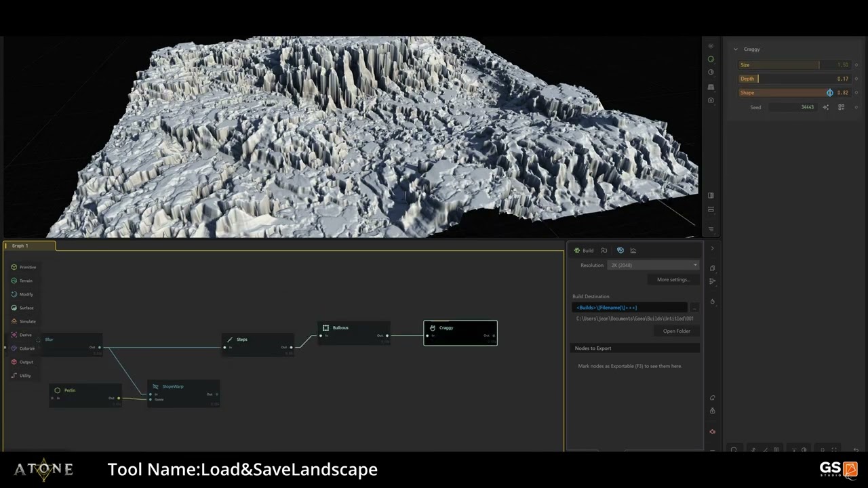
Task: Select the Bulbous node in the graph
Action: click(354, 333)
